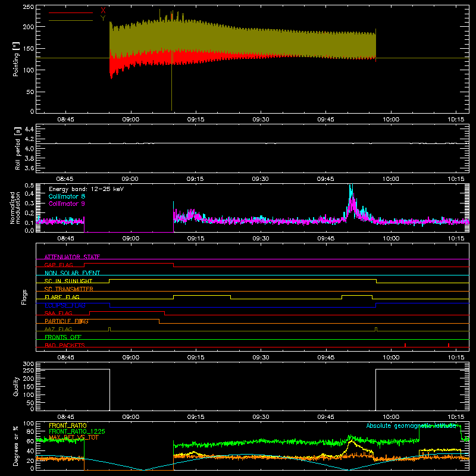Click the 'Collimator 9' legend entry
476x476 pixels.
67,203
